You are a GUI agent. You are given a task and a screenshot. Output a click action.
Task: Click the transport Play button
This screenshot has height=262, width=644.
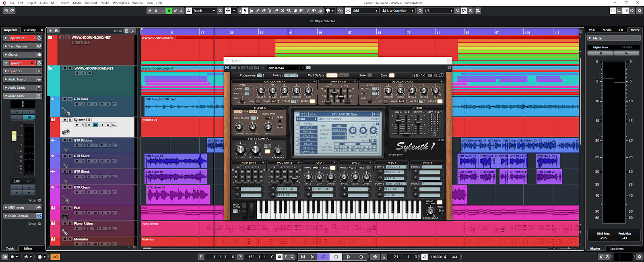(x=349, y=257)
